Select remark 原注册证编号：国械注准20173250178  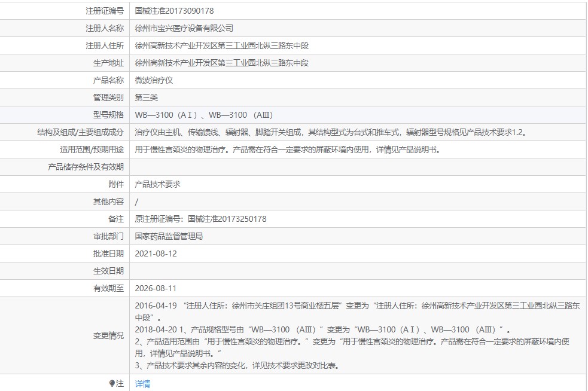tap(200, 219)
